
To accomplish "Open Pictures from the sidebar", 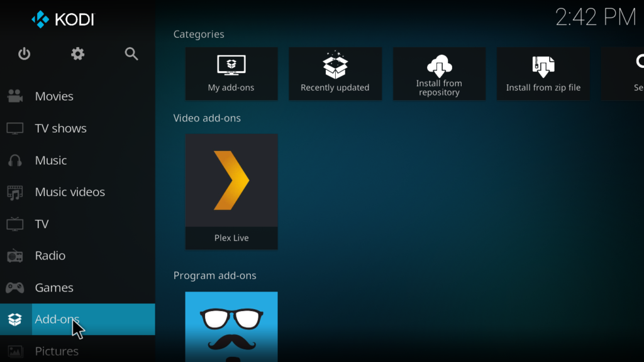I will pos(57,351).
